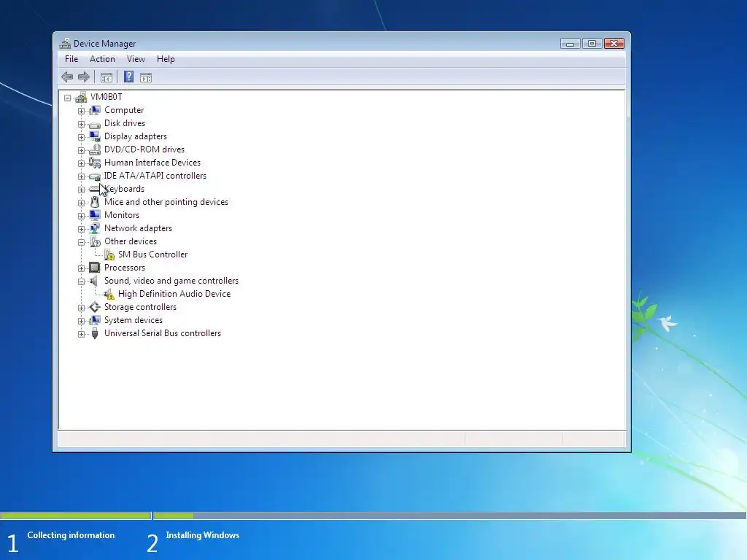Select the Human Interface Devices label
The width and height of the screenshot is (747, 560).
(x=152, y=163)
